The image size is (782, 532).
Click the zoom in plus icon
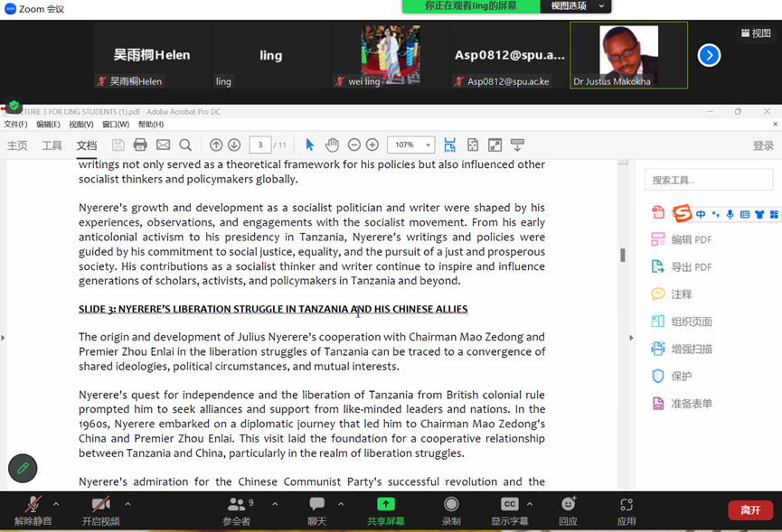[372, 145]
